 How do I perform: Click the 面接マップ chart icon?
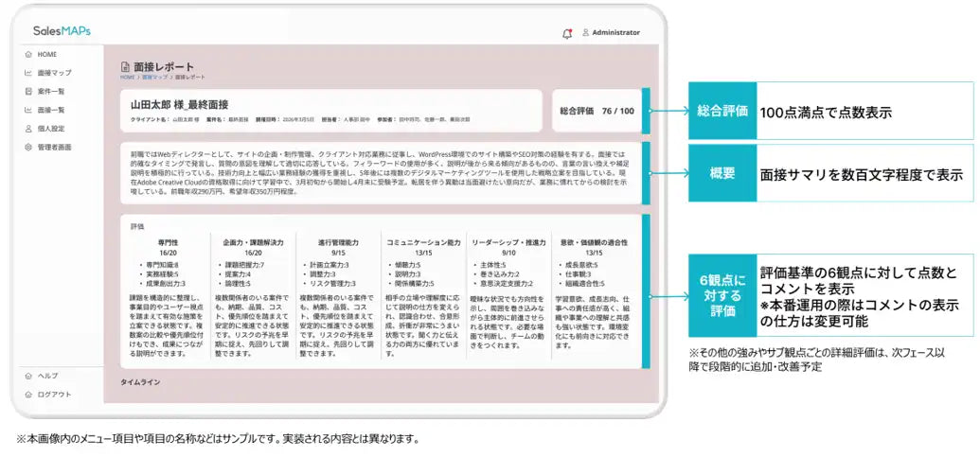28,73
